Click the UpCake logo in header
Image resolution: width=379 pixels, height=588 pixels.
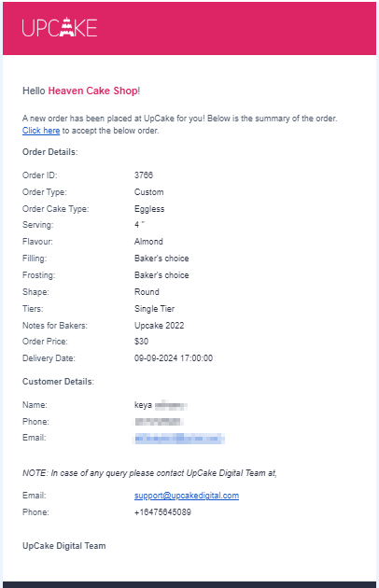pos(60,27)
